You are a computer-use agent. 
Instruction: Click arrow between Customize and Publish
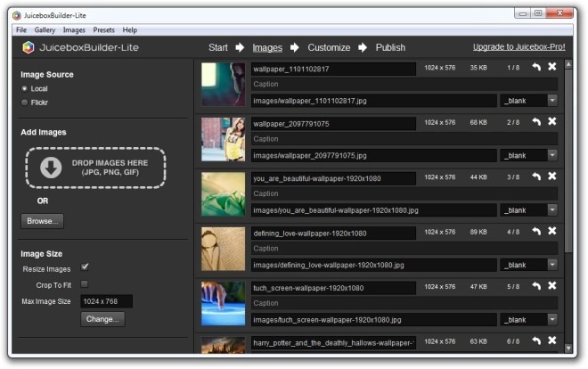click(x=363, y=47)
